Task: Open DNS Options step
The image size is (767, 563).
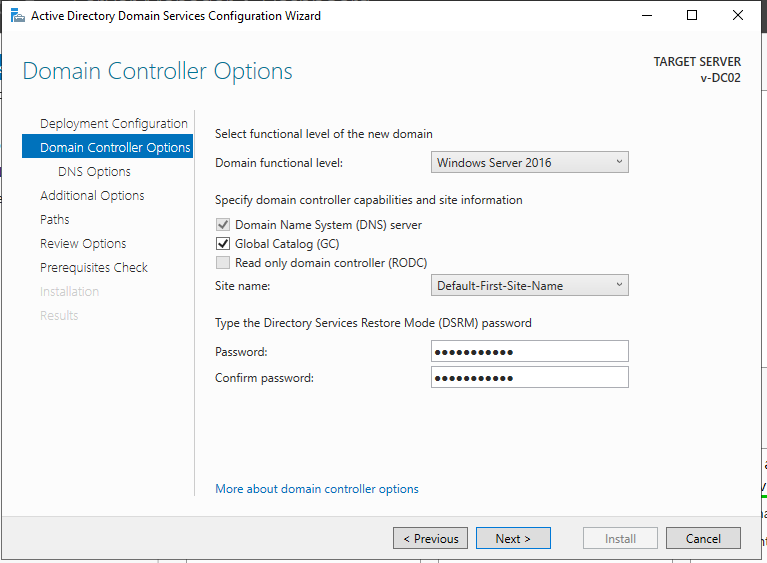Action: click(94, 171)
